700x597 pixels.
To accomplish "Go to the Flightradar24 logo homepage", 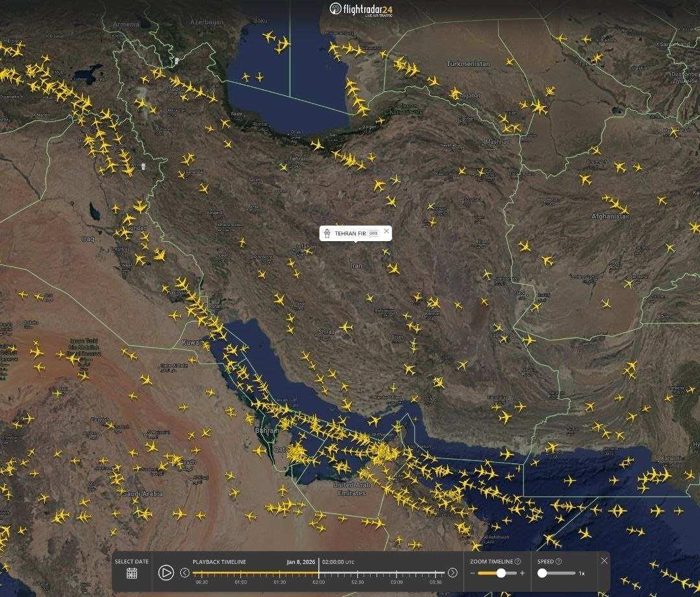I will point(361,9).
